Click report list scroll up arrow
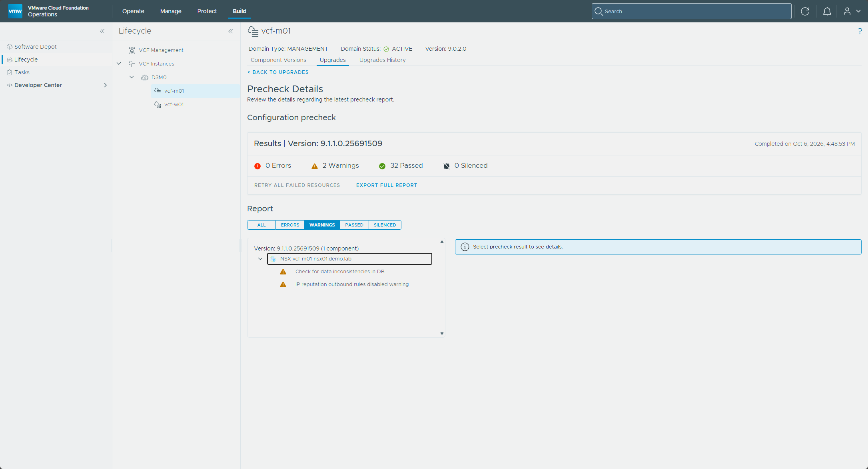868x469 pixels. point(442,242)
